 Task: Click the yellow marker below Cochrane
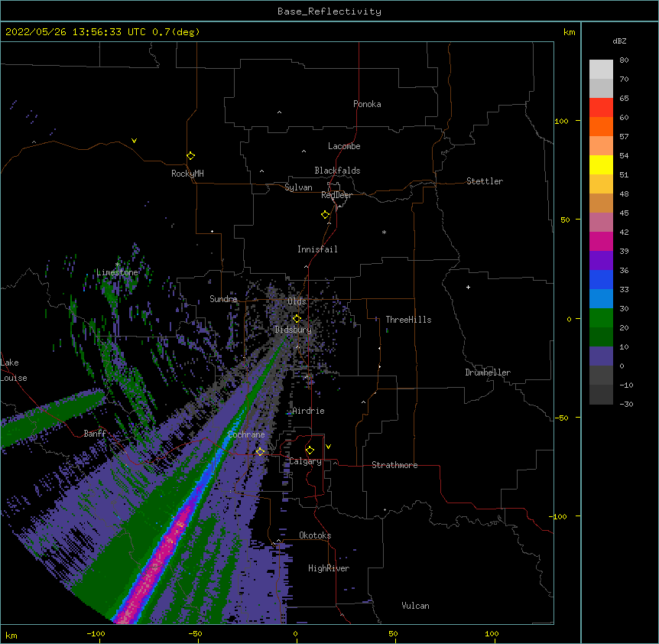click(260, 452)
